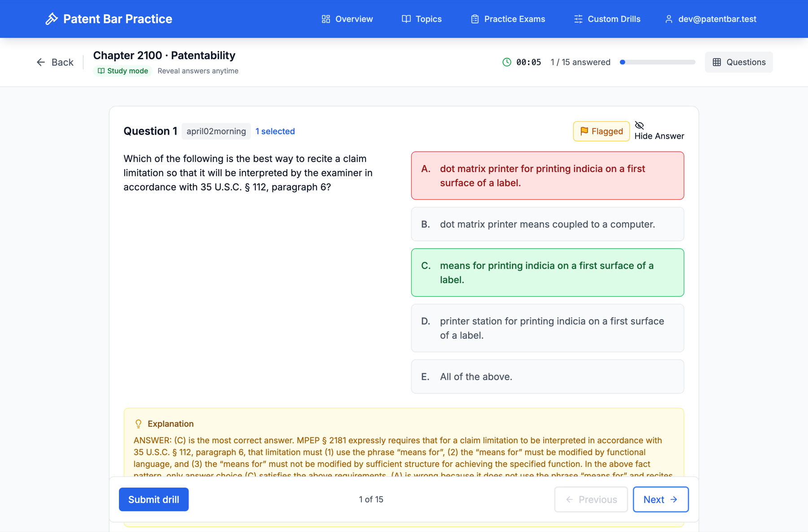Click the timer clock icon
This screenshot has width=808, height=532.
[x=507, y=62]
